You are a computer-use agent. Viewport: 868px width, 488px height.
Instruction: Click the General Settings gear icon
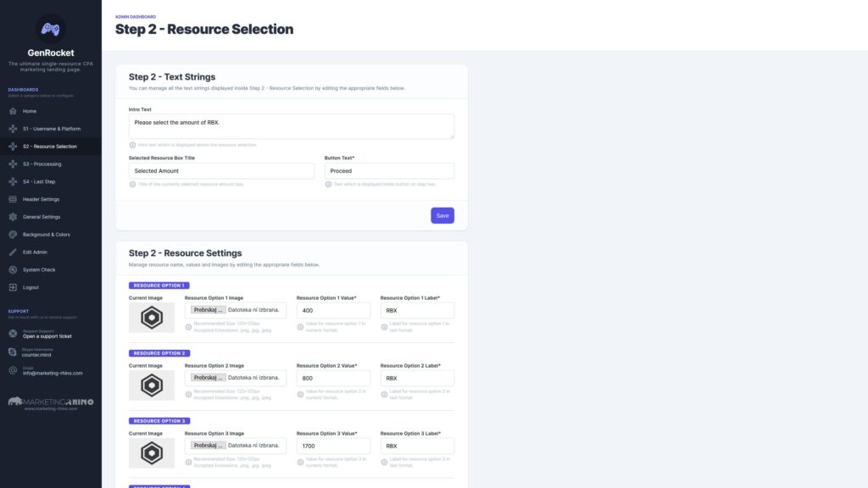pos(13,217)
